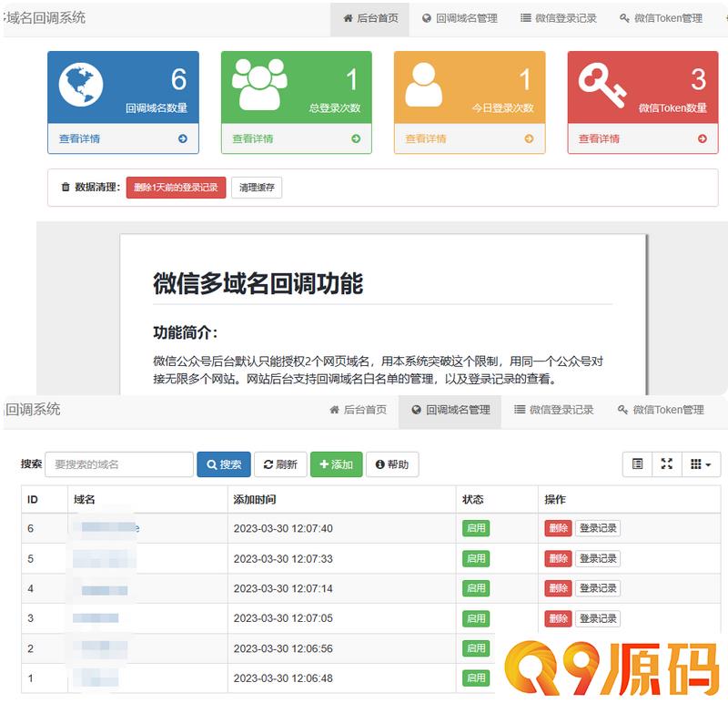Viewport: 728px width, 703px height.
Task: Click globe icon in lower navbar 回调域名管理
Action: tap(416, 410)
